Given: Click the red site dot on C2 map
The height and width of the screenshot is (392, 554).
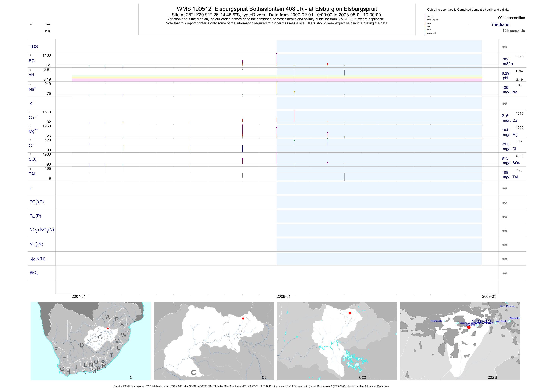Looking at the screenshot, I should point(243,318).
